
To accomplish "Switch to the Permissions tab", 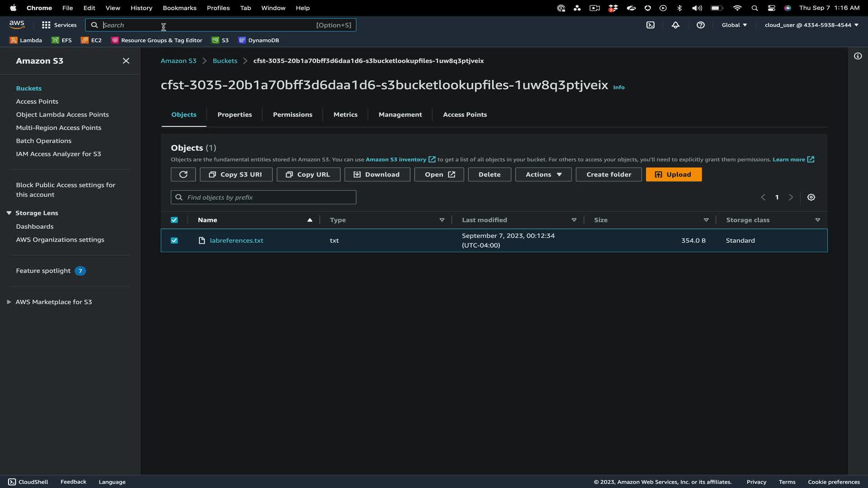I will [292, 114].
